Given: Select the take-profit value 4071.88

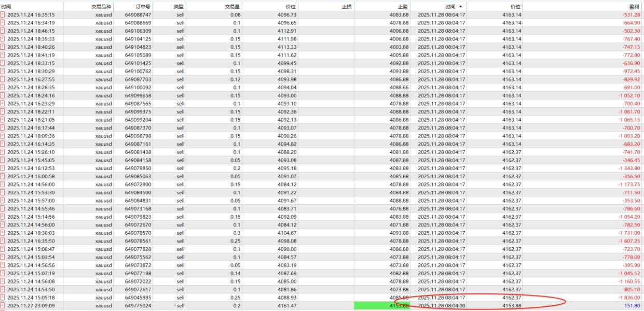Looking at the screenshot, I should tap(400, 224).
